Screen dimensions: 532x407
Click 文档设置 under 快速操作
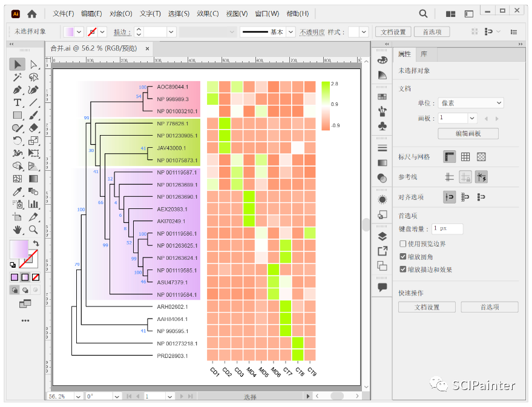tap(427, 307)
